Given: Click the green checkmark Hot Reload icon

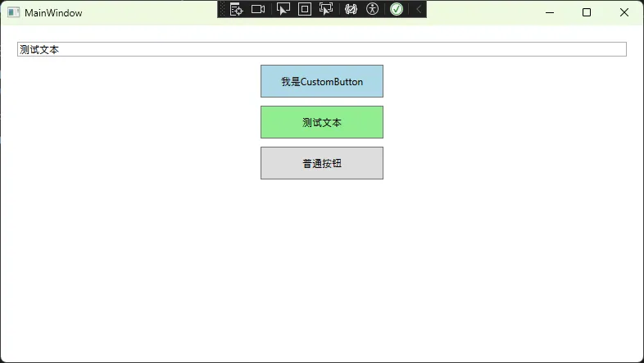Looking at the screenshot, I should coord(397,9).
